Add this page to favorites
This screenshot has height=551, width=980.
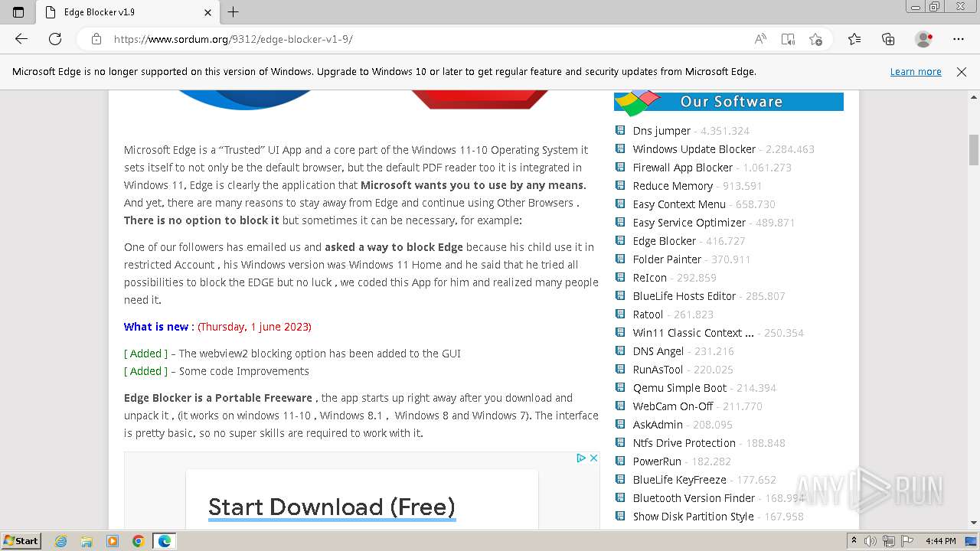(x=815, y=39)
